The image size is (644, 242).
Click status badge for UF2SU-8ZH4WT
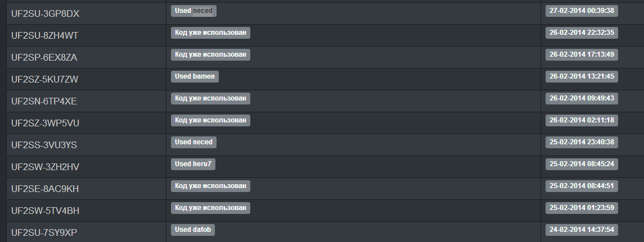(x=210, y=33)
